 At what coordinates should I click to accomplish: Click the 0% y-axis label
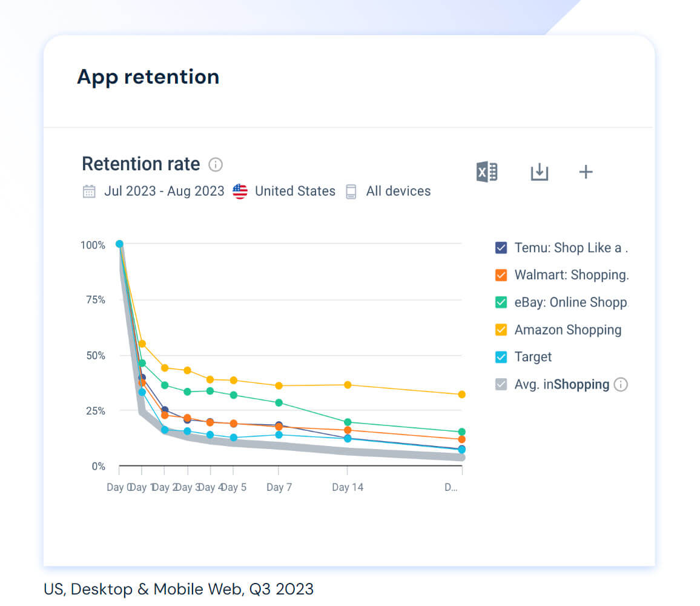tap(99, 467)
